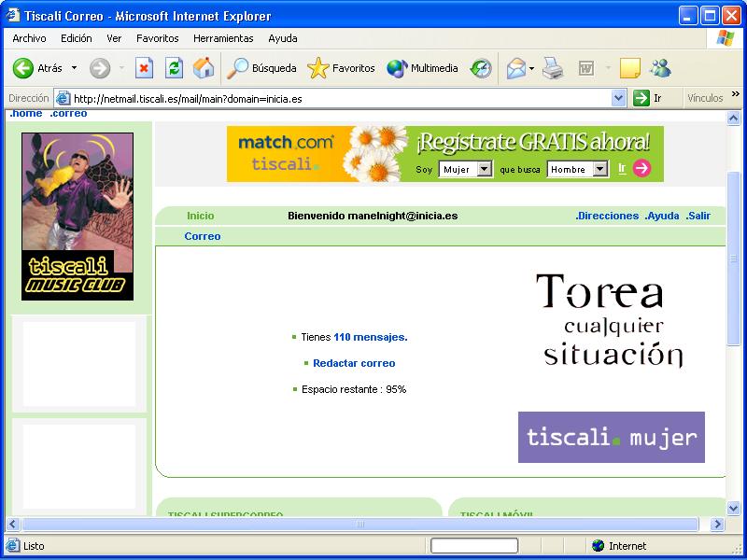The image size is (747, 560).
Task: Click the grey Forward arrow button
Action: [100, 68]
